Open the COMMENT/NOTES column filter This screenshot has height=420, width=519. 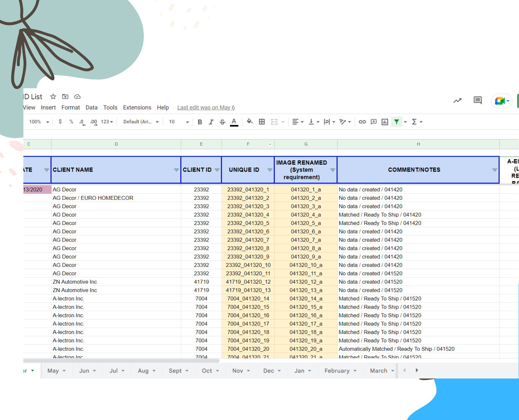(x=495, y=170)
